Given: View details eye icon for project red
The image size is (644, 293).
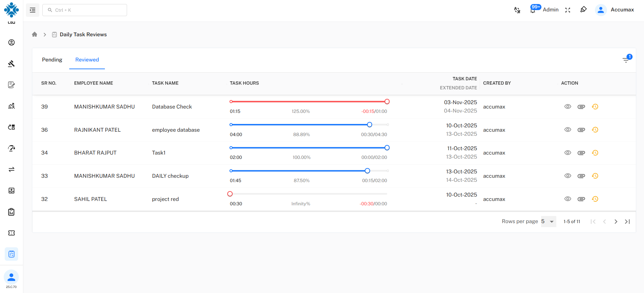Looking at the screenshot, I should pos(568,199).
